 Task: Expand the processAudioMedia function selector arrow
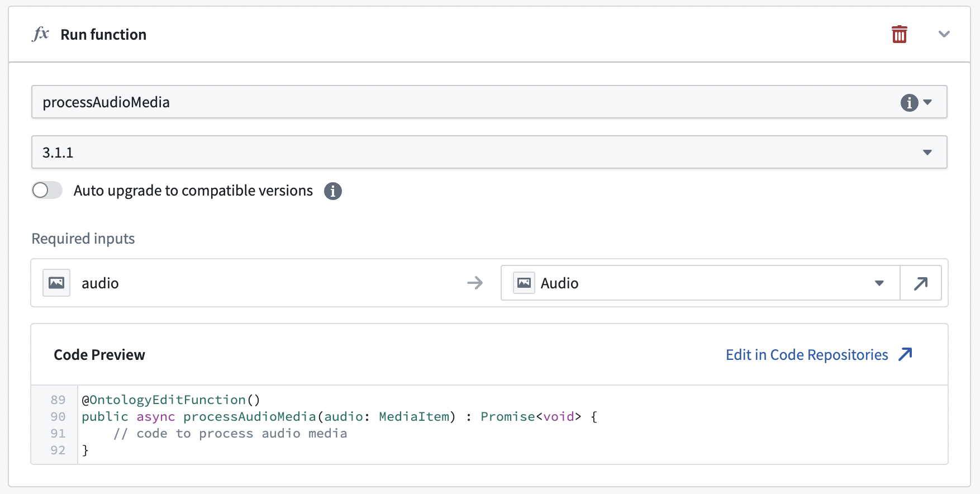coord(928,102)
